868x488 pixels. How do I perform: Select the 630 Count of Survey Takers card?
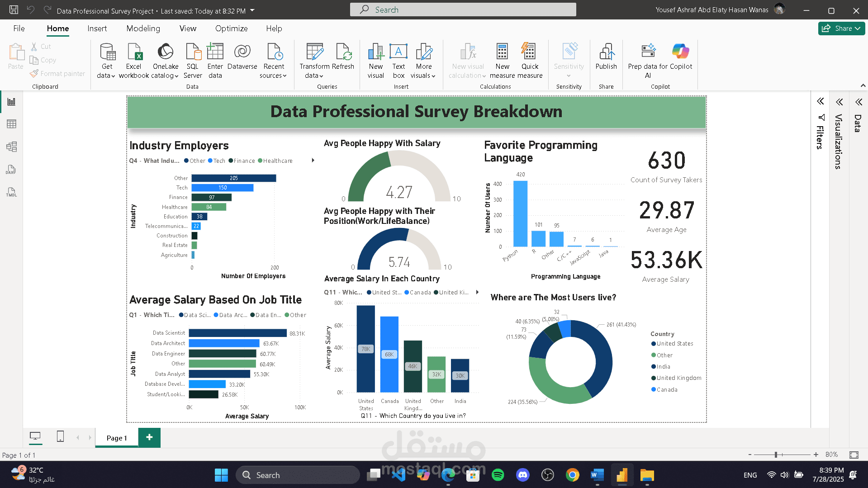click(x=666, y=167)
